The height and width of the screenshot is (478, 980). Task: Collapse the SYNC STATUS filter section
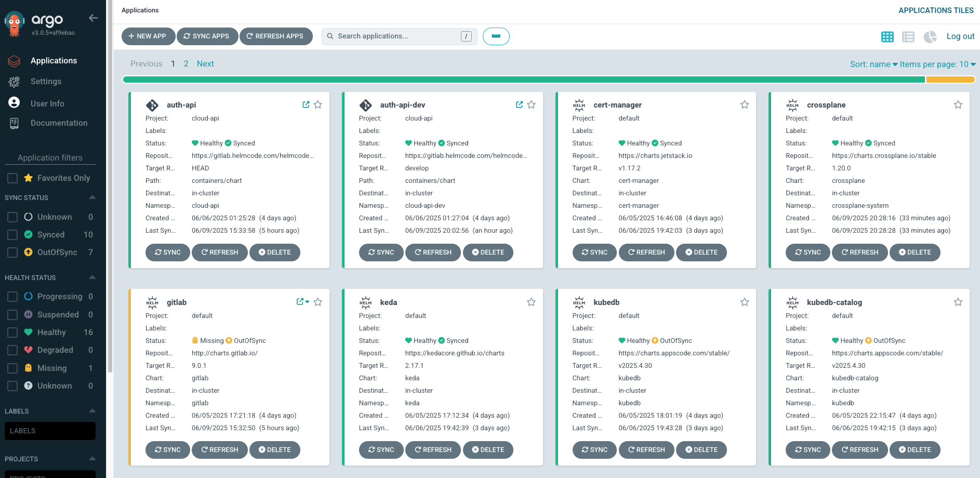[x=92, y=197]
